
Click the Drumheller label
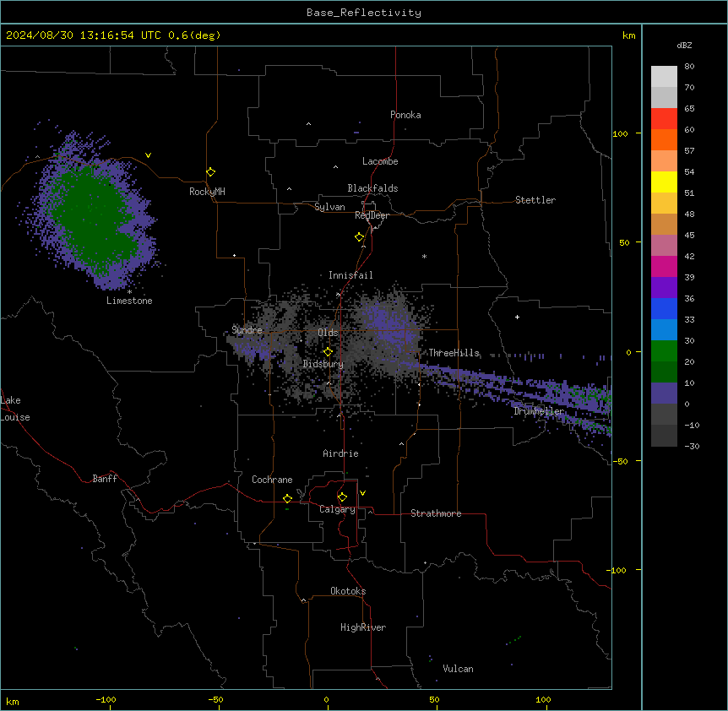[539, 411]
